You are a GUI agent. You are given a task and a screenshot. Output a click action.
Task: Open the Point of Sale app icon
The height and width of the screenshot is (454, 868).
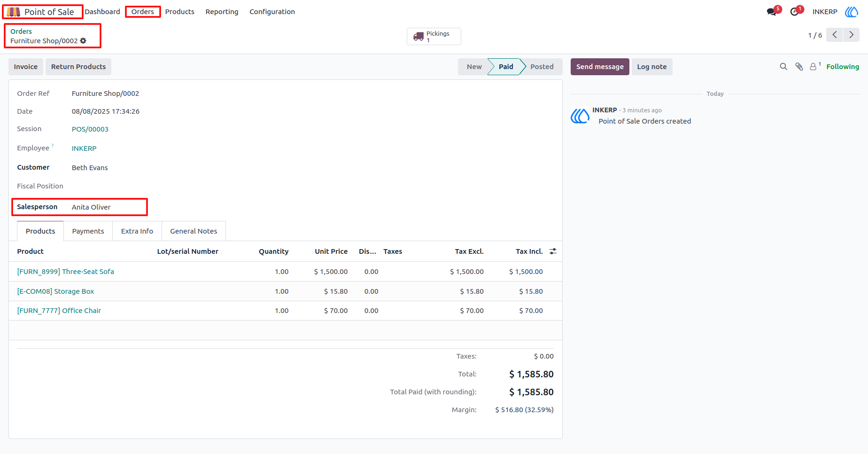click(x=13, y=12)
